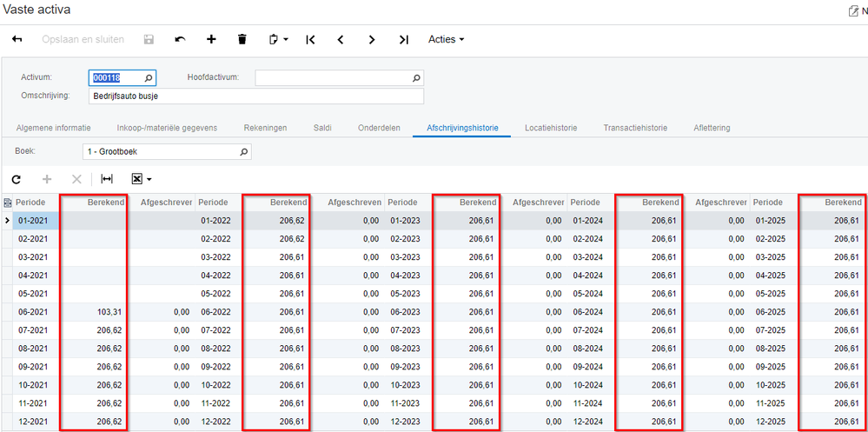Screen dimensions: 868x432
Task: Expand the Excel export dropdown
Action: pyautogui.click(x=142, y=179)
